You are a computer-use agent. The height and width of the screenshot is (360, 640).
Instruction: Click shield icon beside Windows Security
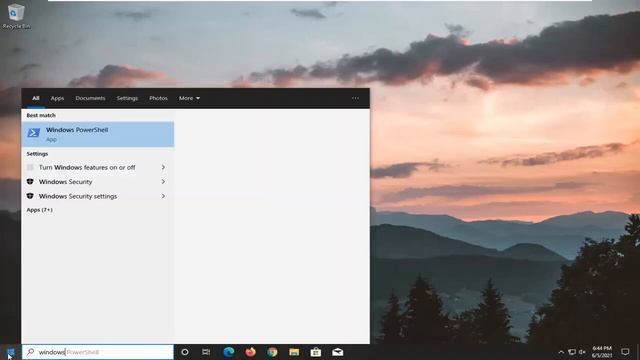(x=30, y=182)
